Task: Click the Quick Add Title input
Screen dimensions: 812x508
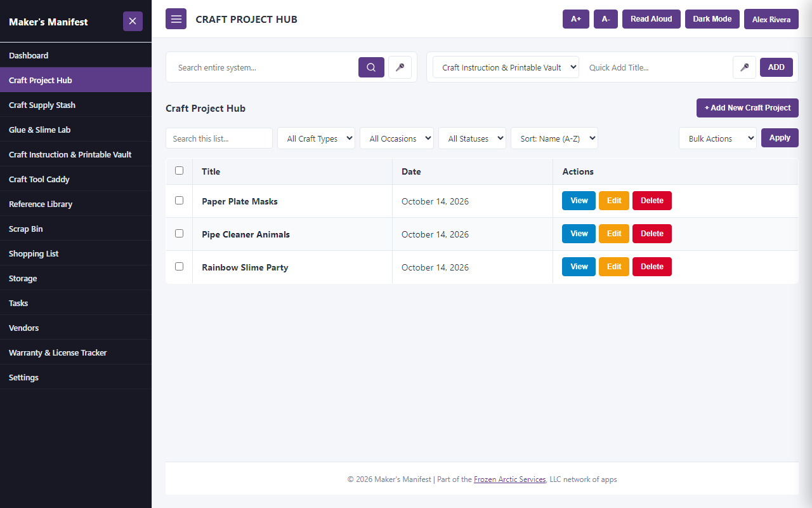Action: tap(656, 67)
